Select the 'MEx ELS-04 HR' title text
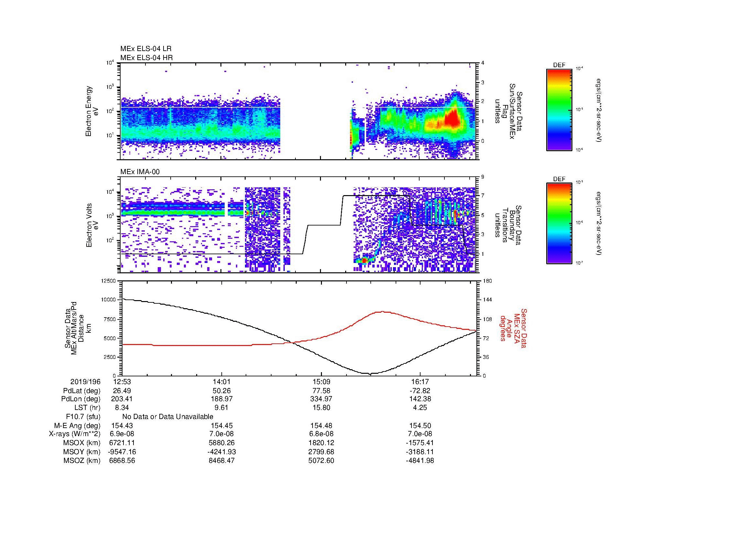 tap(146, 58)
